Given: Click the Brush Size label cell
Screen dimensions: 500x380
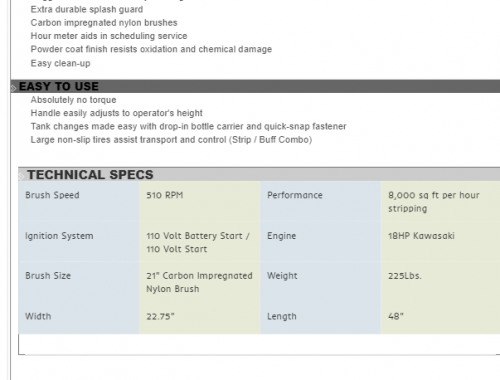Looking at the screenshot, I should point(79,282).
